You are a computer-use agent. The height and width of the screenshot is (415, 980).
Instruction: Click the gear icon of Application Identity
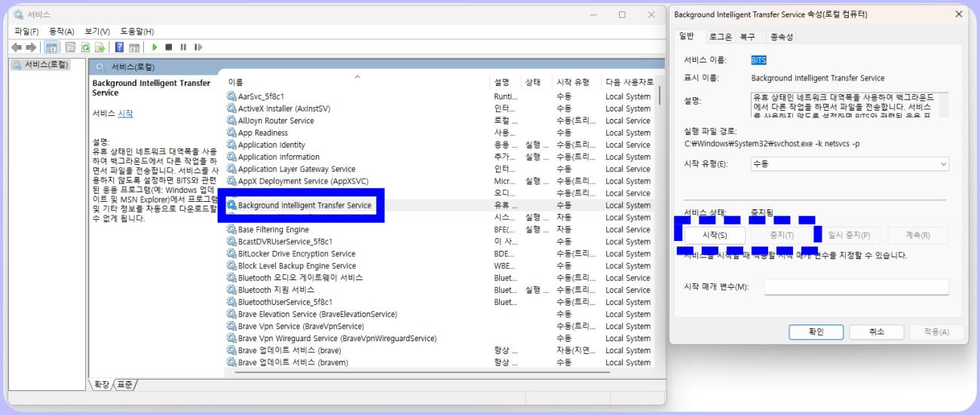coord(231,145)
